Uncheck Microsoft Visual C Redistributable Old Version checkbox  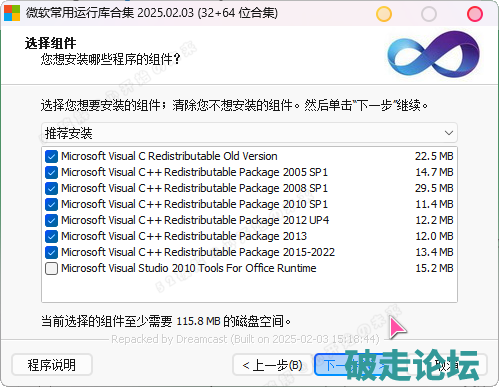(x=51, y=156)
